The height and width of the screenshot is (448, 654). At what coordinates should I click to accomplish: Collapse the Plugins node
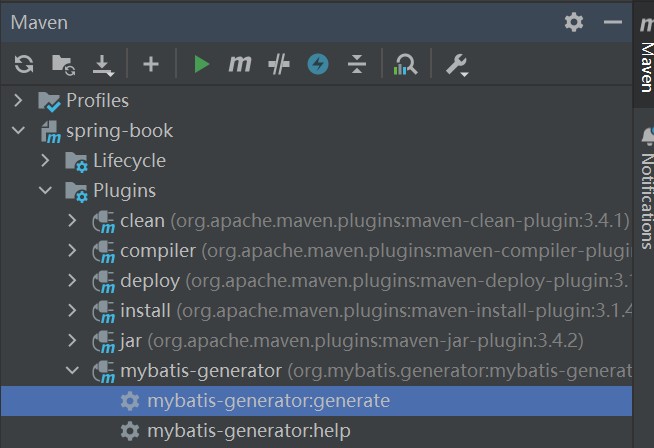(x=45, y=191)
